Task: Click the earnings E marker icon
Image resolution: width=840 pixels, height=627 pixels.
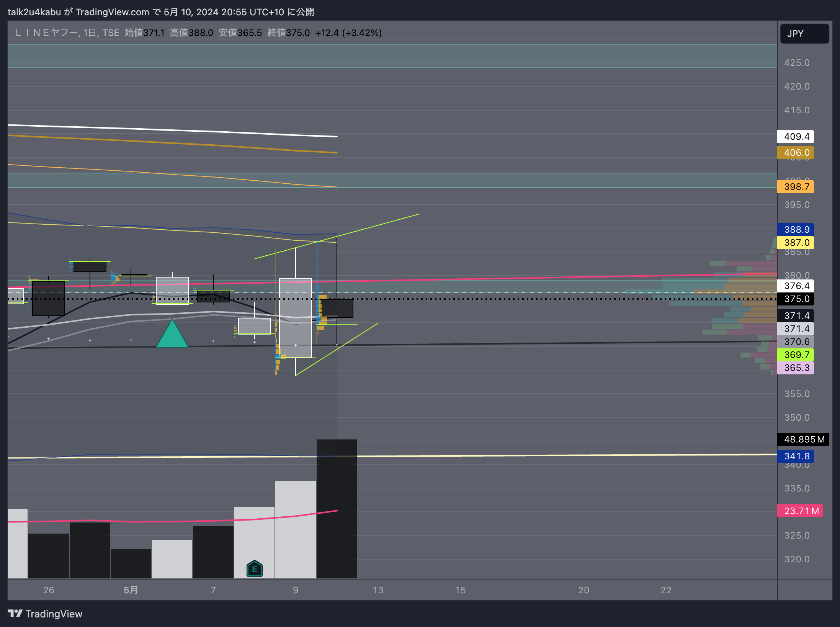Action: click(x=255, y=569)
